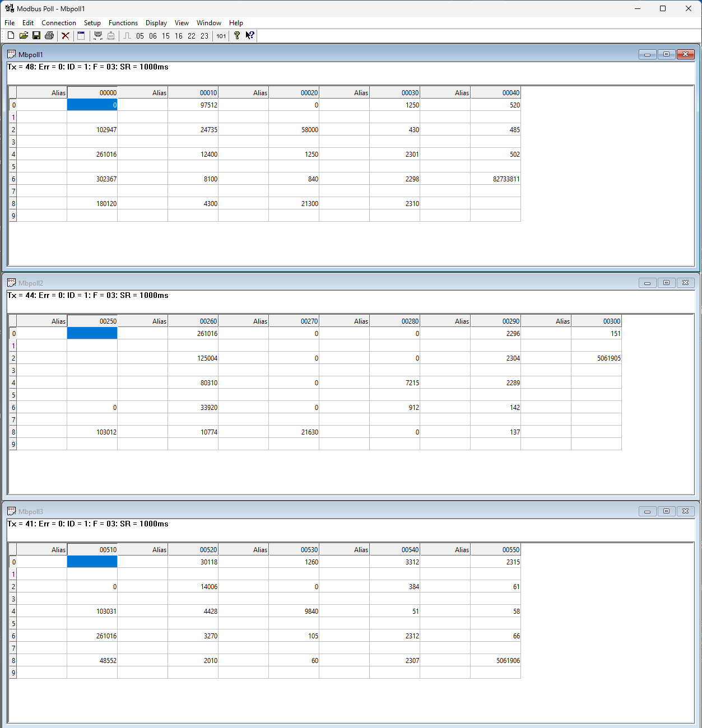Click value 97512 in Mbpoll1
The image size is (702, 728).
click(x=209, y=105)
